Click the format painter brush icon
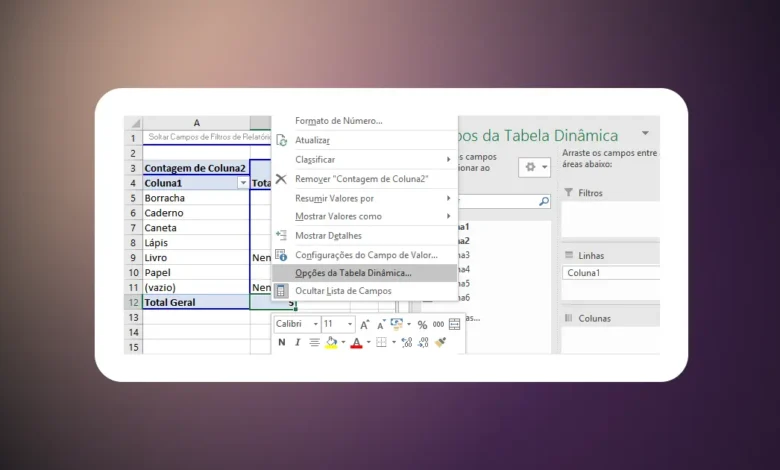 point(441,342)
